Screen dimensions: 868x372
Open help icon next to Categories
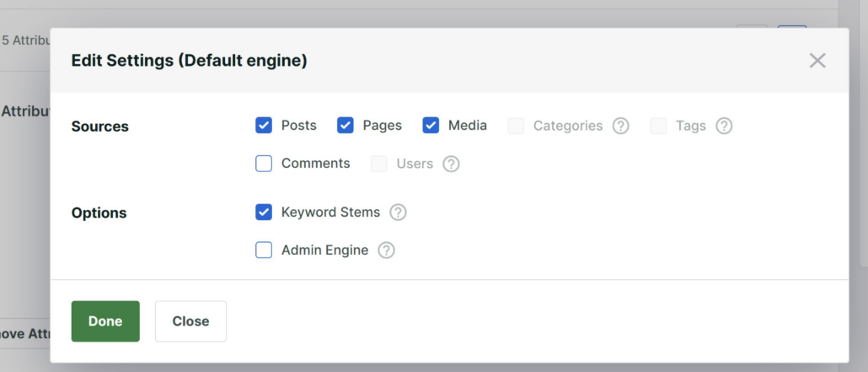click(620, 126)
